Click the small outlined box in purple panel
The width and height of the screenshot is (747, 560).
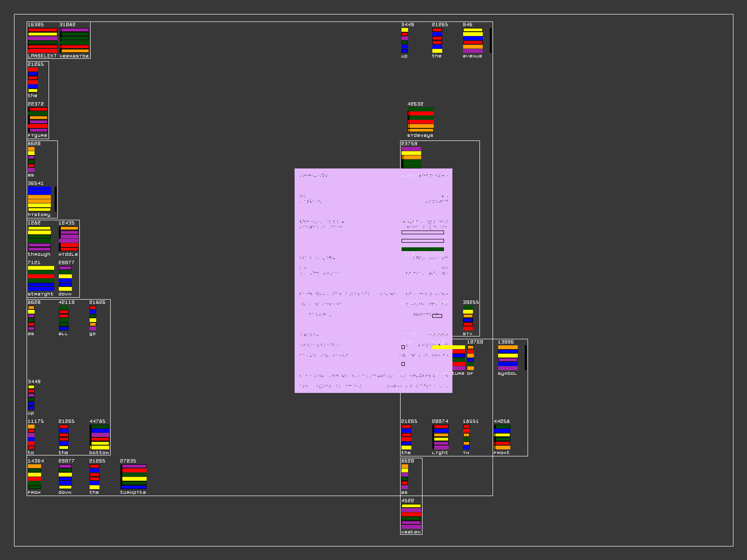(437, 316)
